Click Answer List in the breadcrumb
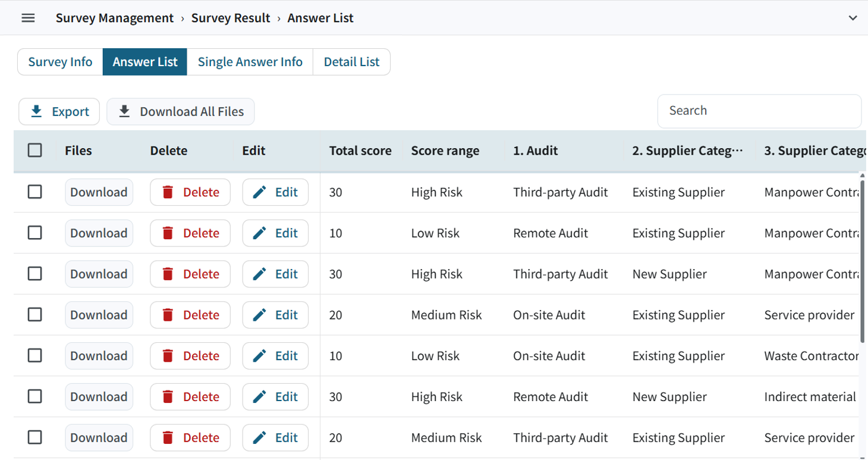 tap(320, 18)
